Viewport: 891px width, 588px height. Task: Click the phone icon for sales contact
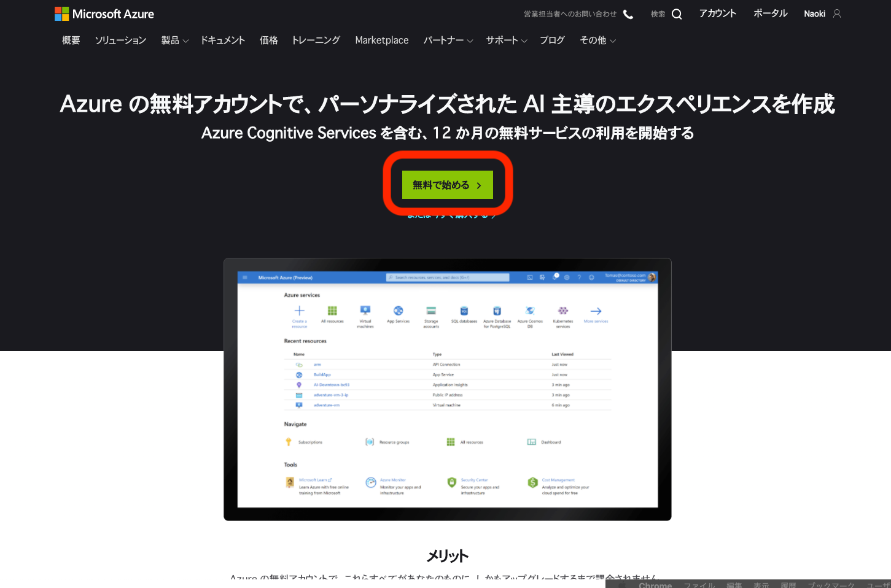click(628, 13)
